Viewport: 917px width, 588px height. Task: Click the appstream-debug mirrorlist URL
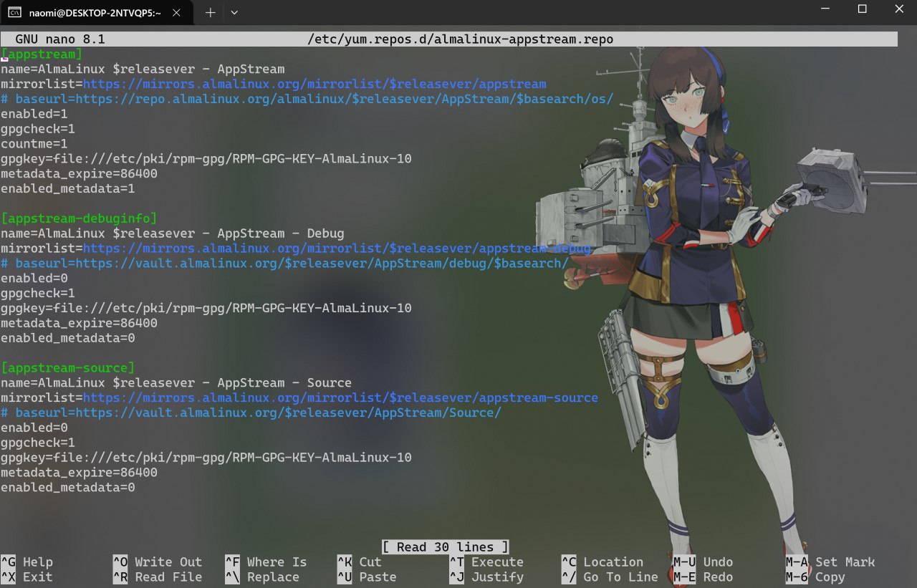(x=337, y=249)
